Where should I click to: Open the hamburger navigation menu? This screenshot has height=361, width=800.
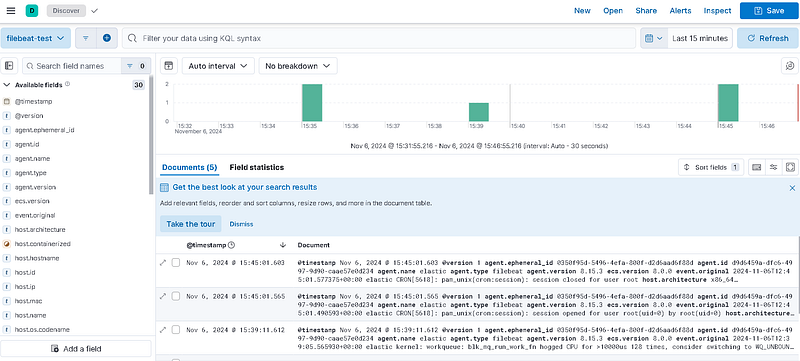tap(11, 11)
